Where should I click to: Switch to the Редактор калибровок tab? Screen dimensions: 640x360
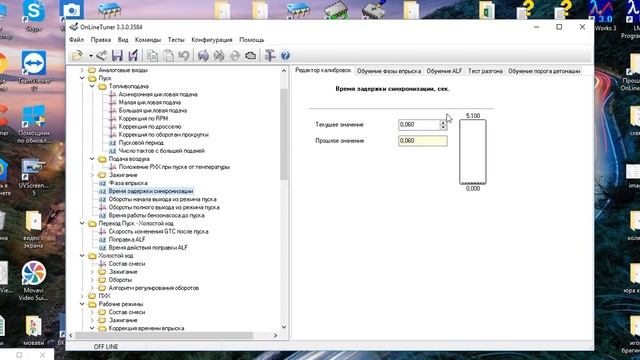click(x=323, y=70)
